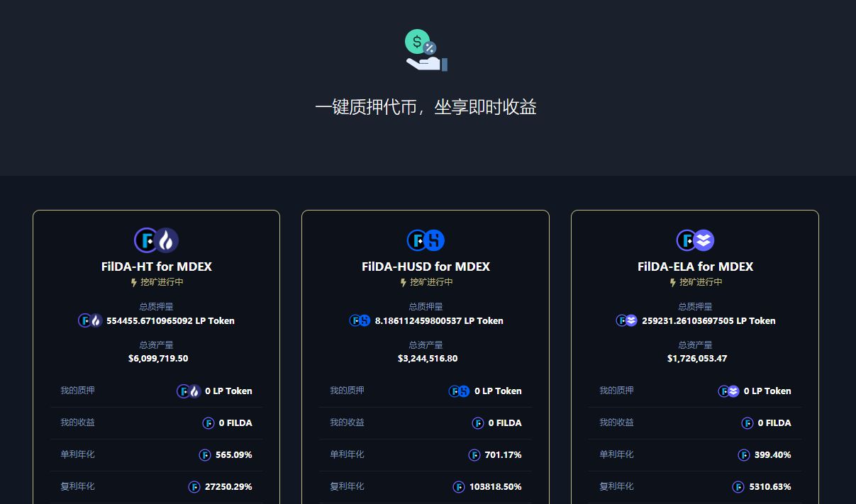Click 挖矿进行中 status in FilDA-HT card
856x504 pixels.
click(162, 282)
